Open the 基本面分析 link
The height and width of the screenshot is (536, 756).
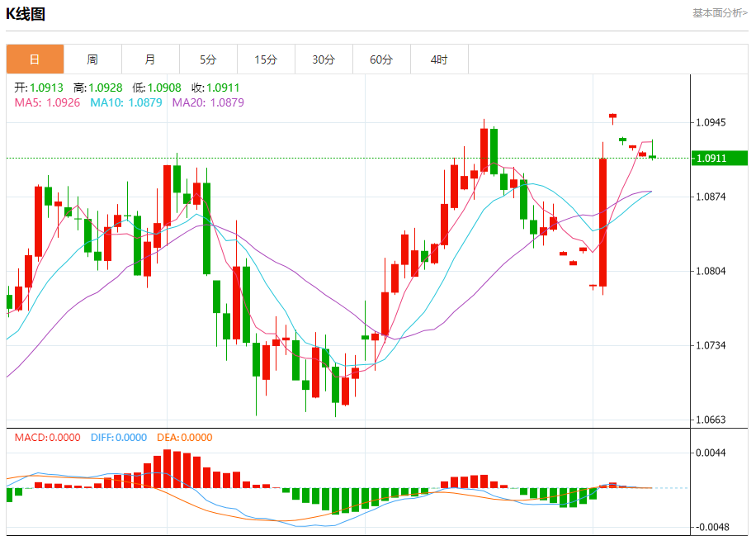pyautogui.click(x=720, y=13)
